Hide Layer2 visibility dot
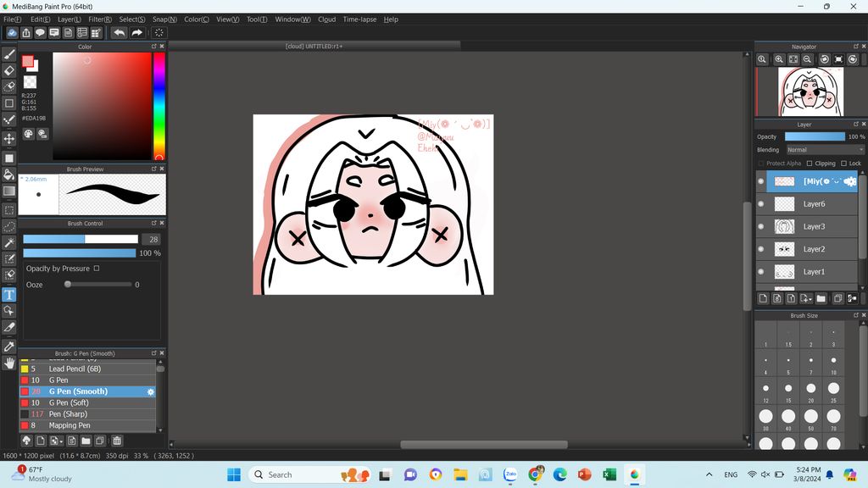This screenshot has height=488, width=868. pyautogui.click(x=761, y=249)
